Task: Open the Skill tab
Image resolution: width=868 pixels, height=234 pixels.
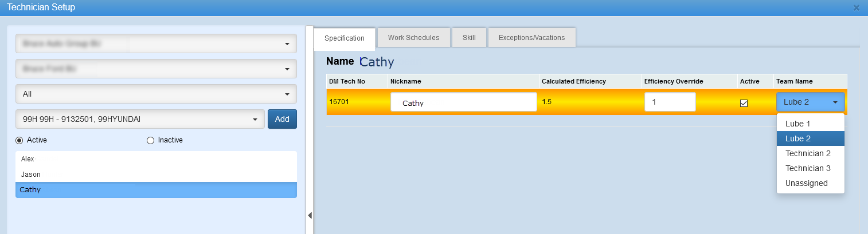Action: (x=468, y=38)
